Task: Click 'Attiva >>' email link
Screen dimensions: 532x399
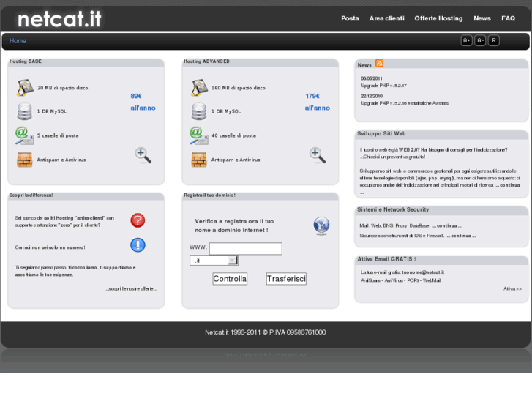Action: [x=512, y=288]
